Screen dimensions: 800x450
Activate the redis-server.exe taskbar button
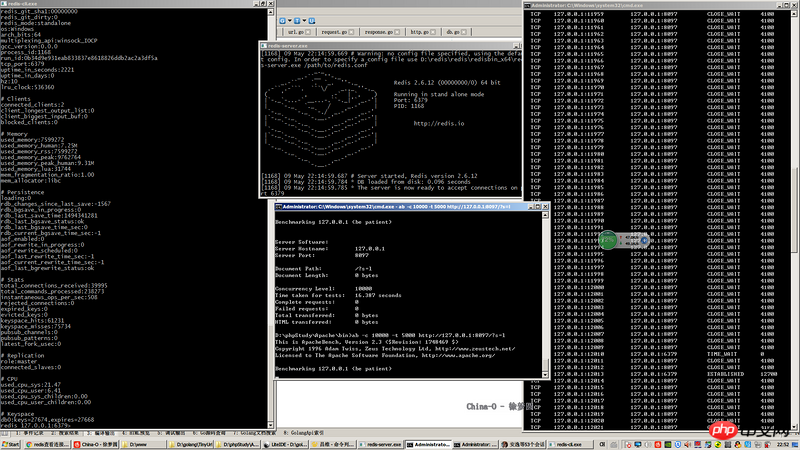(381, 444)
